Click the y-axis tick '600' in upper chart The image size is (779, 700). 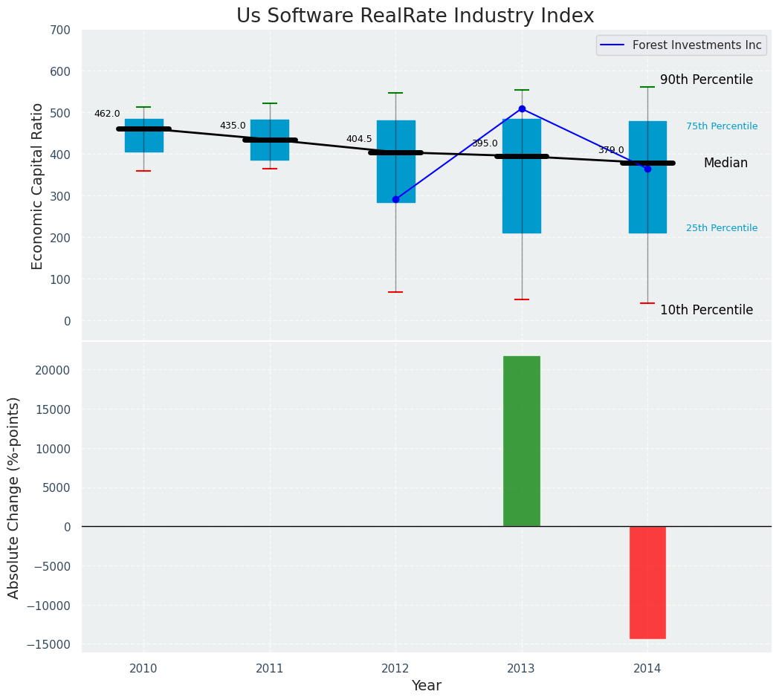60,71
